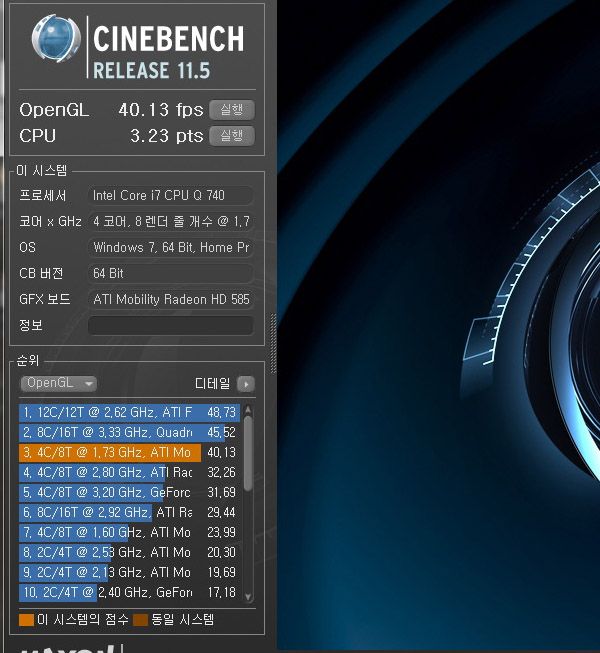This screenshot has height=653, width=600.
Task: Select ranking row 6. 8C/16T @ 2.92 GHz
Action: (129, 512)
